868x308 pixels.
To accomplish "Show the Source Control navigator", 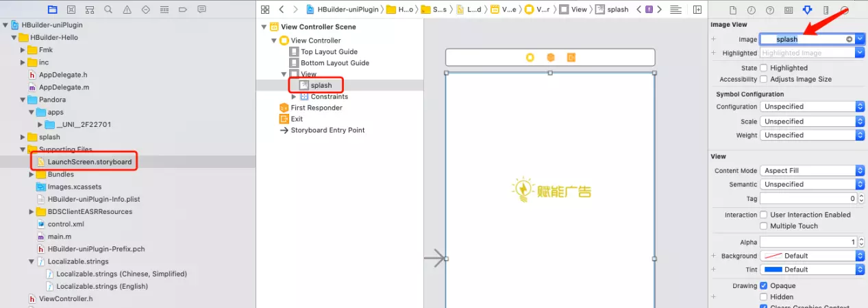I will pyautogui.click(x=72, y=10).
